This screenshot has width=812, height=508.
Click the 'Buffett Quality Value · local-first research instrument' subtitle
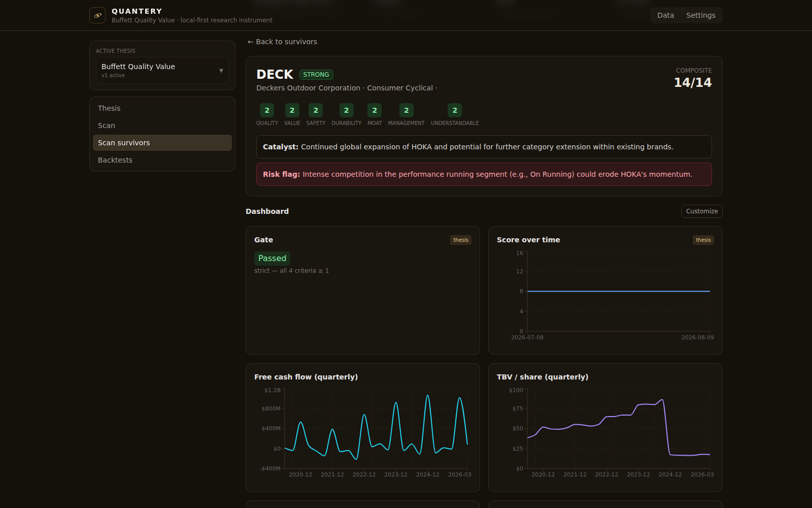pyautogui.click(x=192, y=20)
